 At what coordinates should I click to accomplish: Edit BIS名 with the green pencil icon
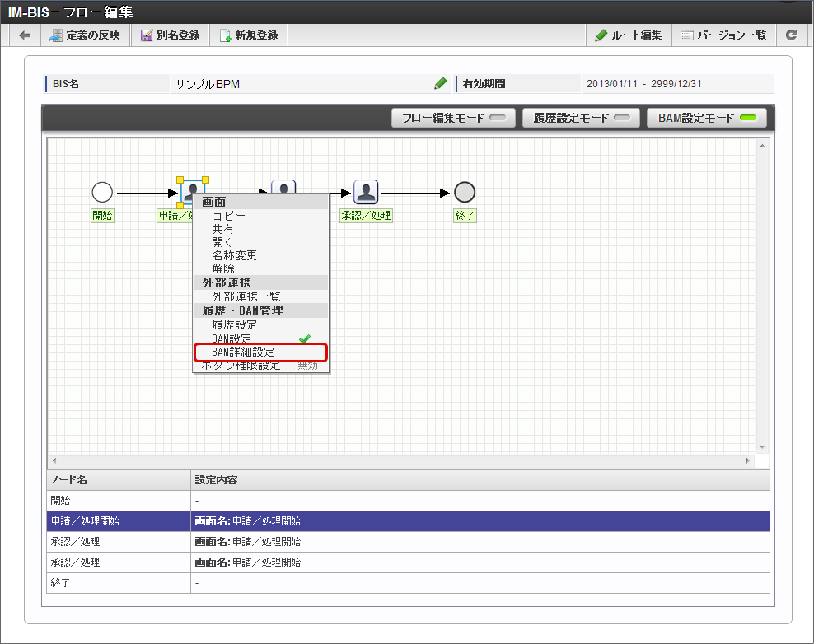click(x=440, y=83)
